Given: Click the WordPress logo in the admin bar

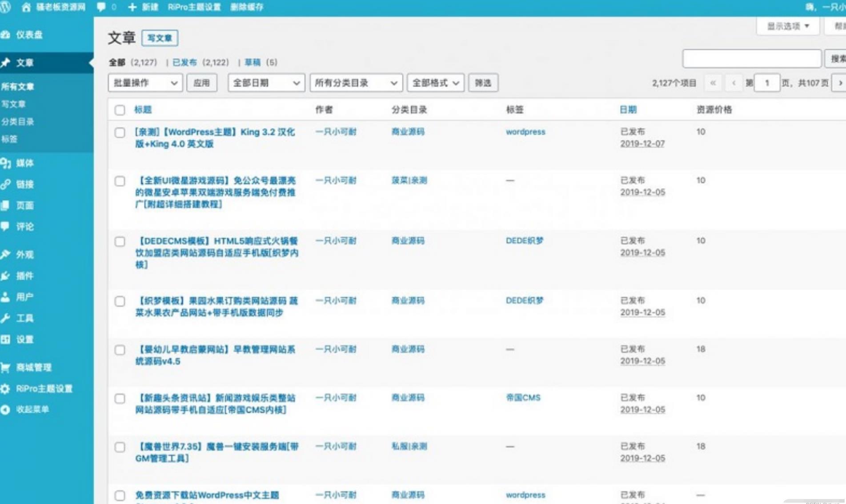Looking at the screenshot, I should click(6, 7).
